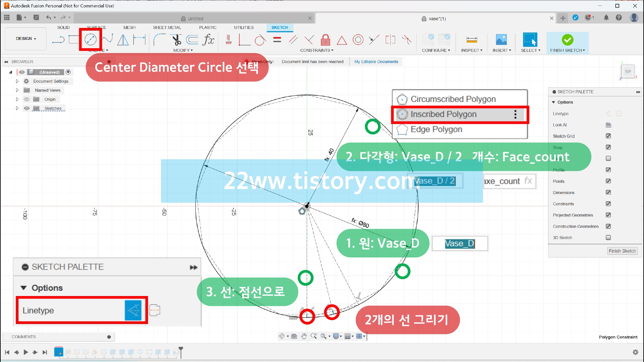Open the DESIGN workspace dropdown
644x362 pixels.
[26, 39]
